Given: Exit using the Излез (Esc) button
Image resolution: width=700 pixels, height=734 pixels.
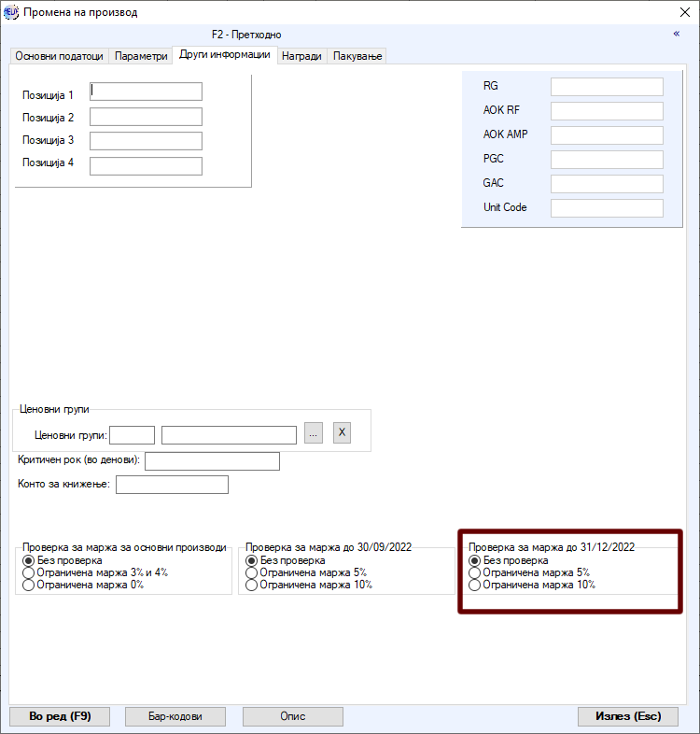Looking at the screenshot, I should 628,716.
